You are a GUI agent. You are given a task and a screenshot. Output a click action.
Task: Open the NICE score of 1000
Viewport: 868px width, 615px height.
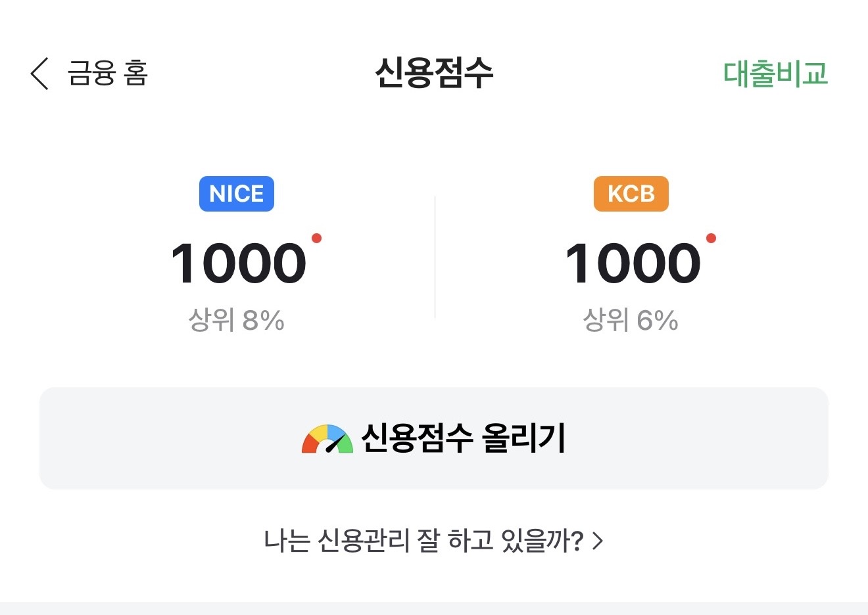[238, 263]
